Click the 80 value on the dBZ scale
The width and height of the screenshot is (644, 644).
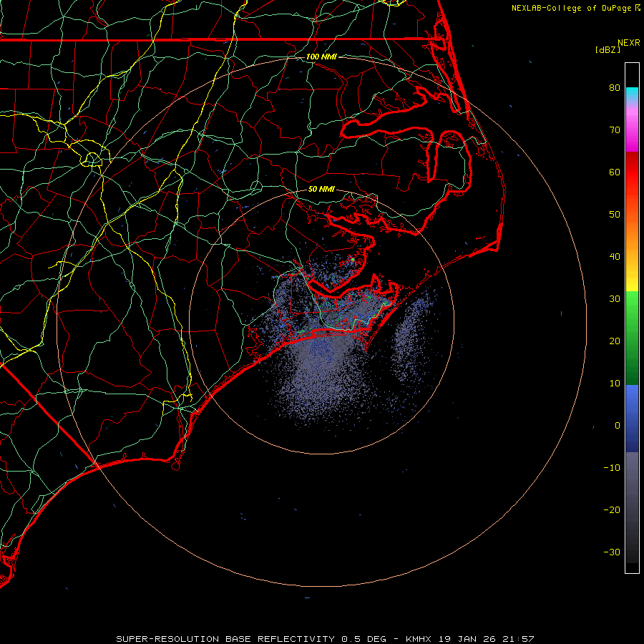615,88
